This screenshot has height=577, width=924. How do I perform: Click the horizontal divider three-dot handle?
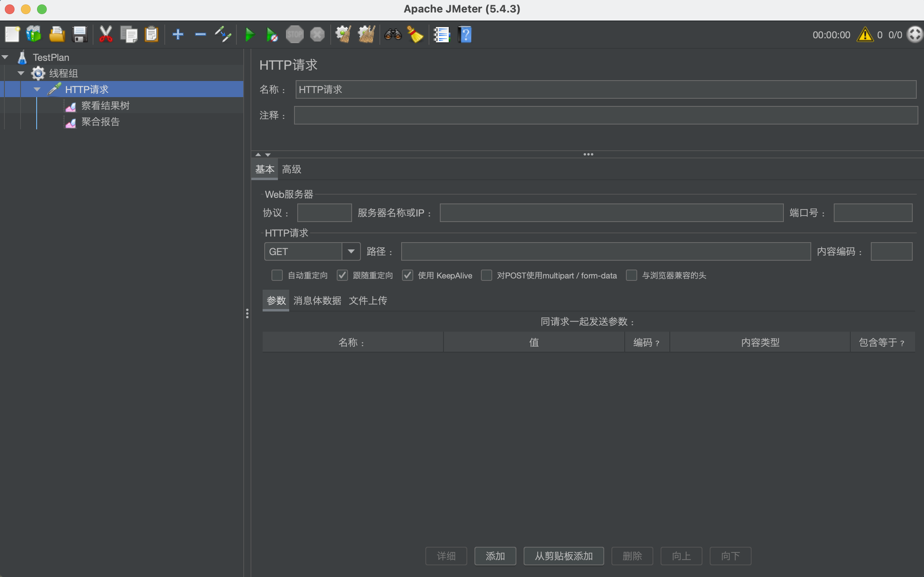point(588,154)
